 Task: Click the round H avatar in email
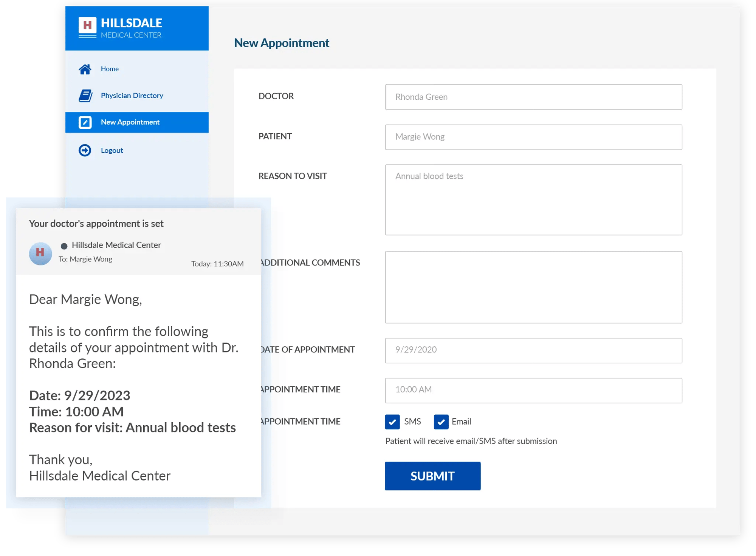point(40,253)
